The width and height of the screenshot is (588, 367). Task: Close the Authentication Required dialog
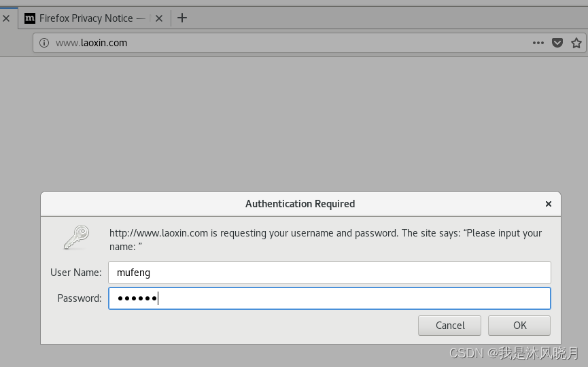[x=549, y=204]
